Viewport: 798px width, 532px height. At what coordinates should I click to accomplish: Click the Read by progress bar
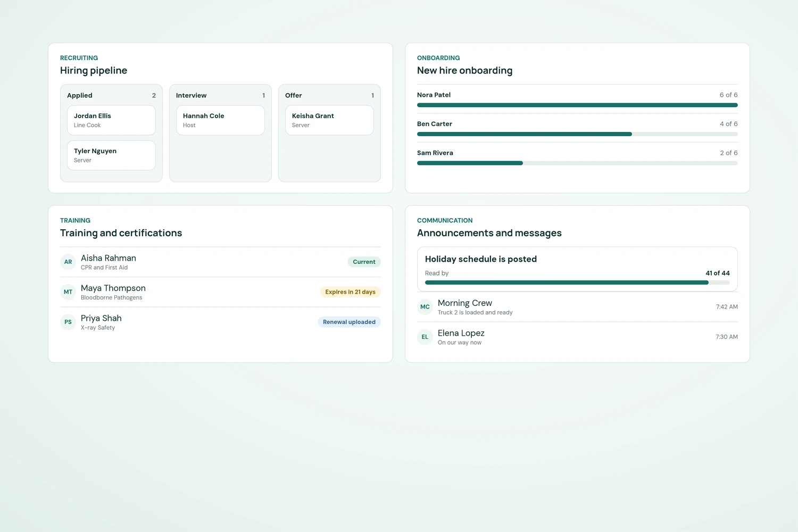click(577, 282)
